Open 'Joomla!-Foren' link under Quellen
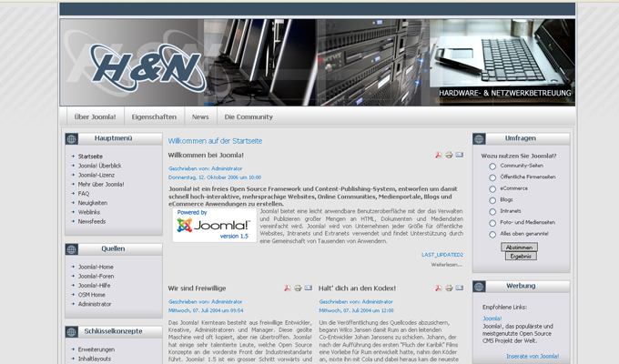This screenshot has height=364, width=619. pos(96,276)
